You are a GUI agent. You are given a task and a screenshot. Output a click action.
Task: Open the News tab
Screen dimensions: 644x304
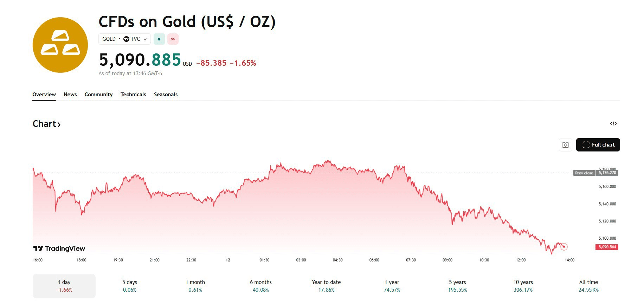(70, 95)
